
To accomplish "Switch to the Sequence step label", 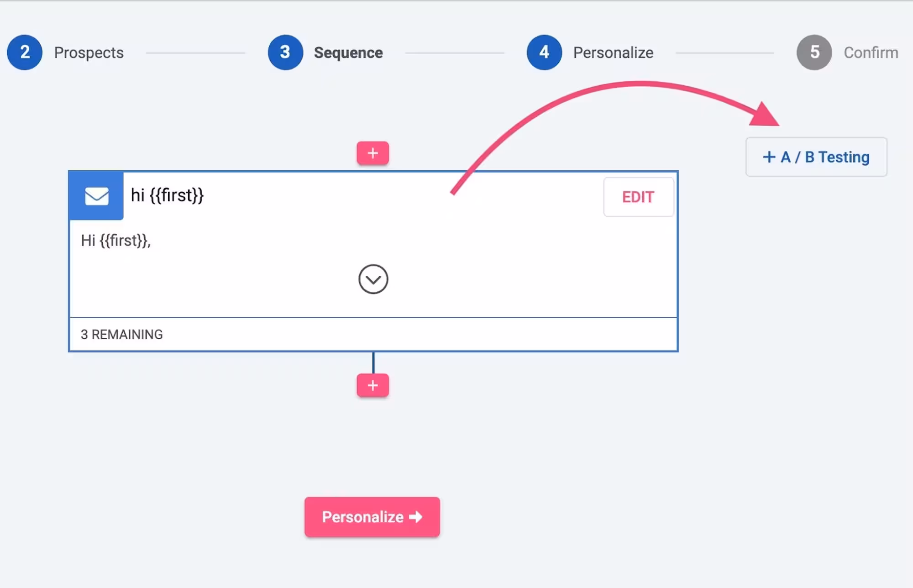I will pos(348,52).
